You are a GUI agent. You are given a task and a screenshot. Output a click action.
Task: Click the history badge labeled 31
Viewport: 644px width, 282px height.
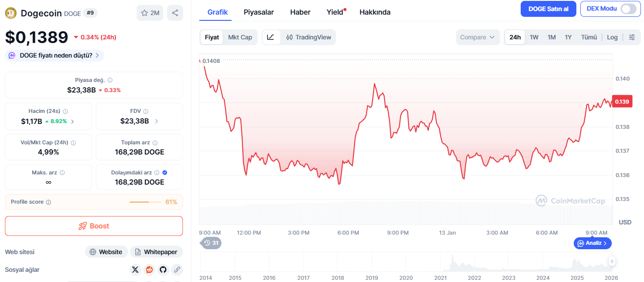[212, 243]
